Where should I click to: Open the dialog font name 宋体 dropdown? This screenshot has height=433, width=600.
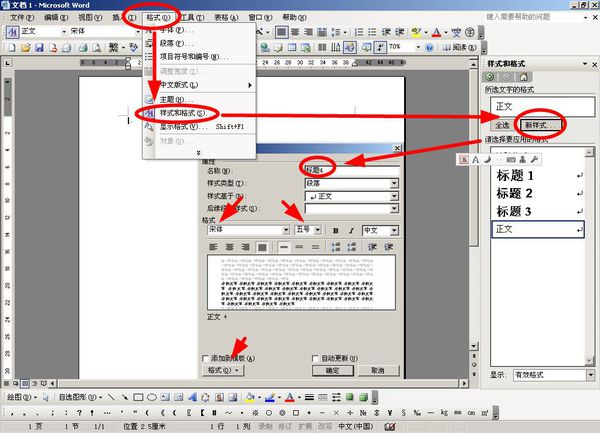286,230
